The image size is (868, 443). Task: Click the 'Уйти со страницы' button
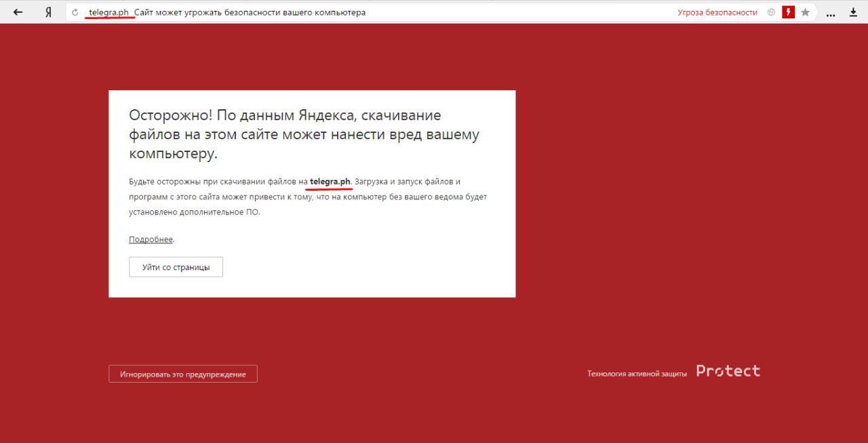[176, 267]
